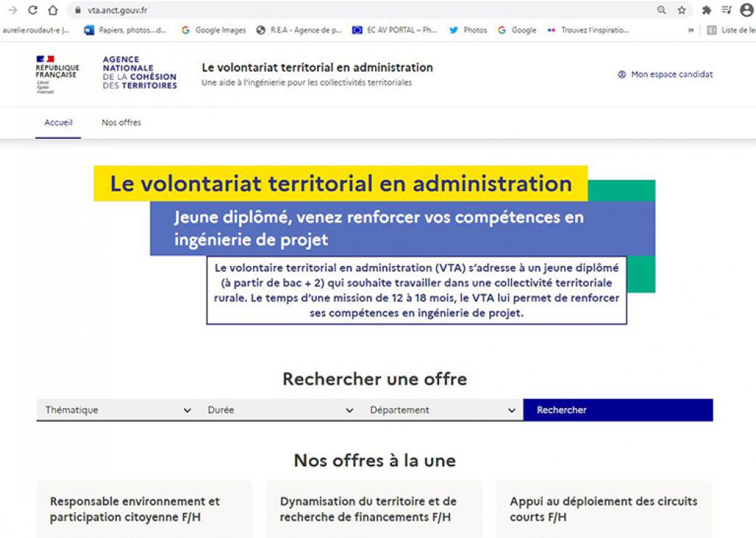Click the user icon beside Mon espace candidat
Image resolution: width=756 pixels, height=538 pixels.
click(622, 74)
